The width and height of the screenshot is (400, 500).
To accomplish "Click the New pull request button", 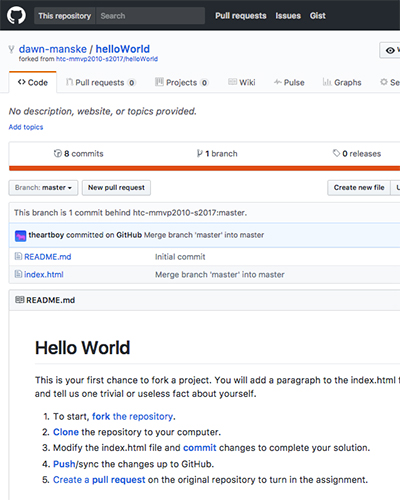I will point(116,188).
